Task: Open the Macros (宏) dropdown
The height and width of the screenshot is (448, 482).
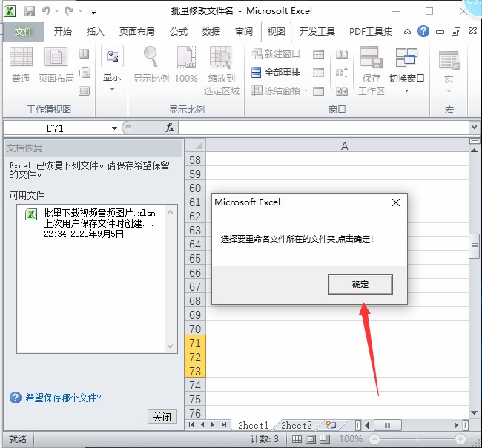Action: click(x=449, y=72)
